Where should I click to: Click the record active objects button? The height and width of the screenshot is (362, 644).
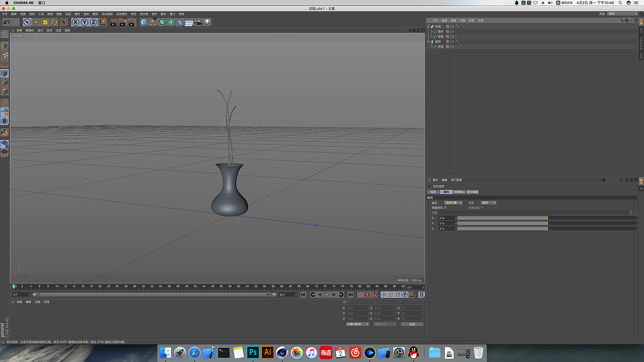[360, 295]
